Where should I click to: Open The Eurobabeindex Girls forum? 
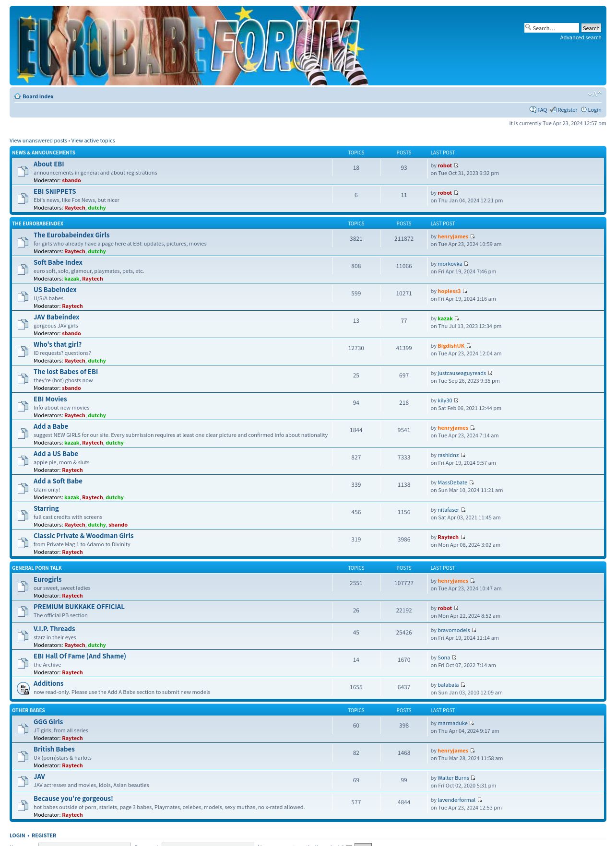pos(71,235)
